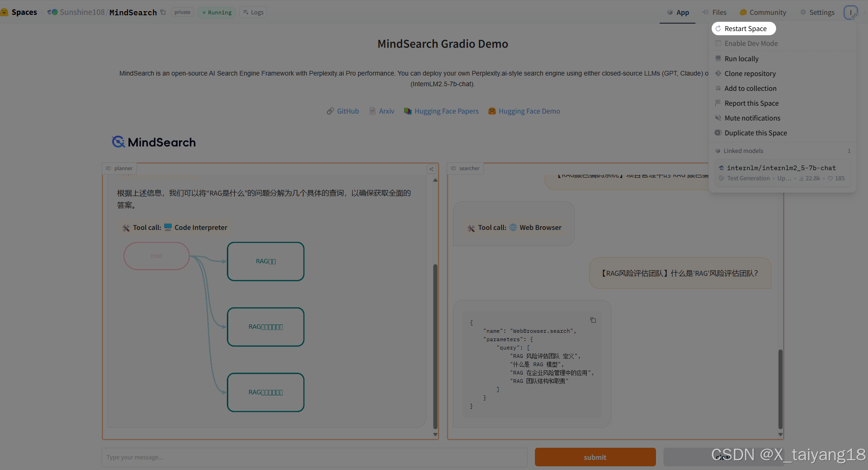
Task: Open the Hugging Face Papers link
Action: [x=441, y=111]
